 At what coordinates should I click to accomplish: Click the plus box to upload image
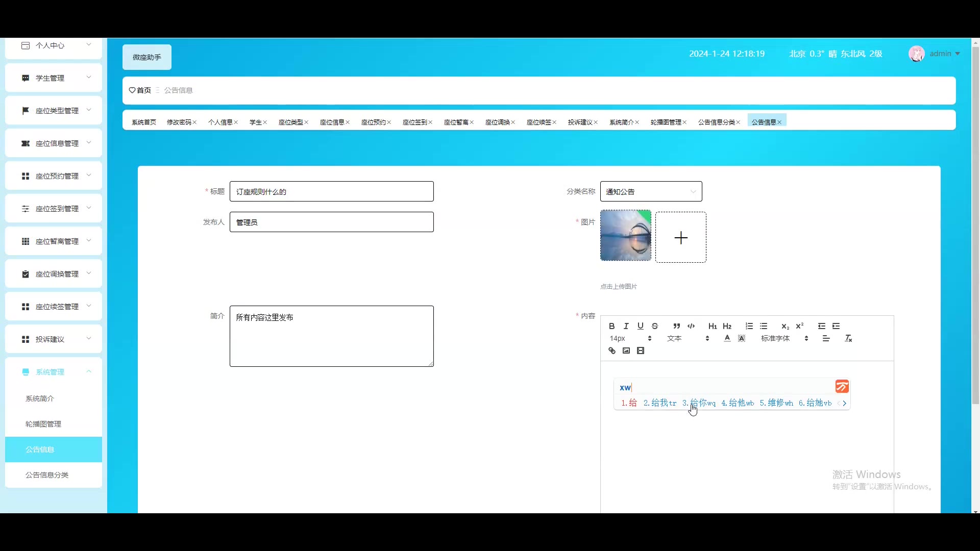click(x=680, y=237)
